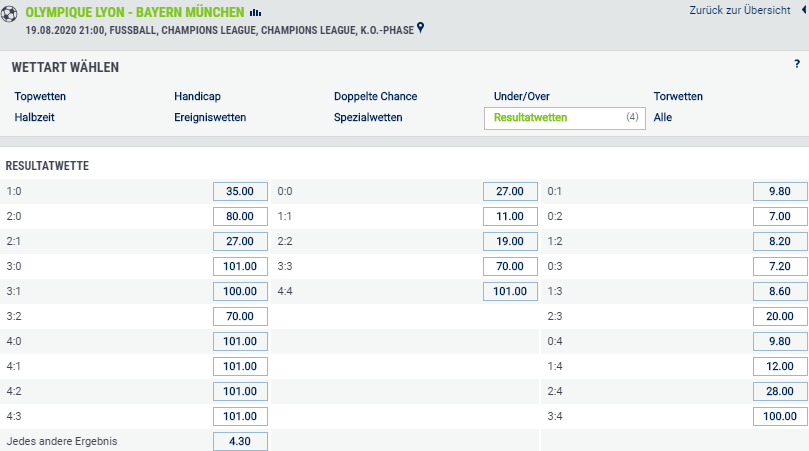Open the Olympique Lyon - Bayern München title

135,12
